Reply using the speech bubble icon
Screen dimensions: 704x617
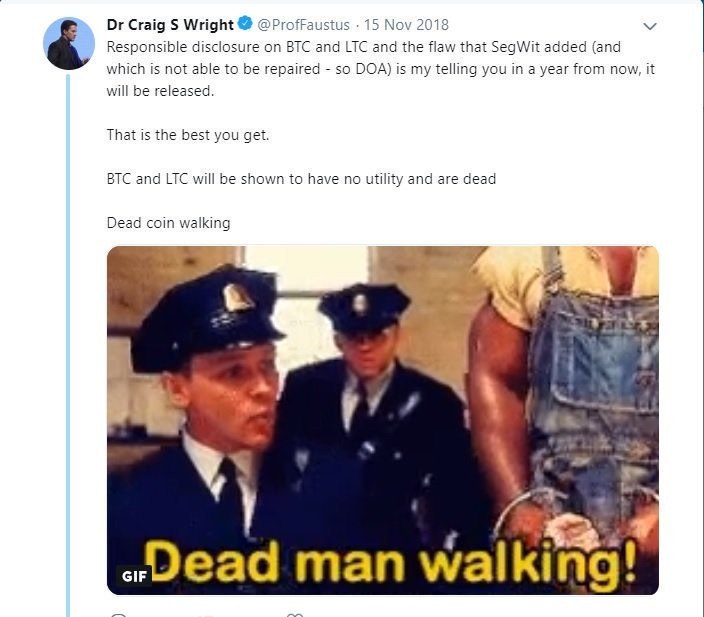pos(118,615)
